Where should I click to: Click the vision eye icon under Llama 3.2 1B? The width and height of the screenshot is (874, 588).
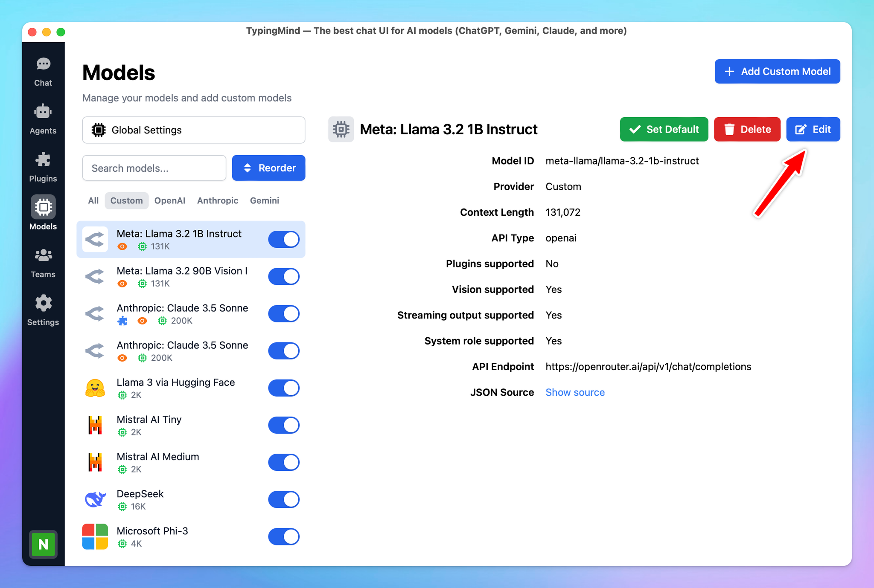(x=122, y=246)
